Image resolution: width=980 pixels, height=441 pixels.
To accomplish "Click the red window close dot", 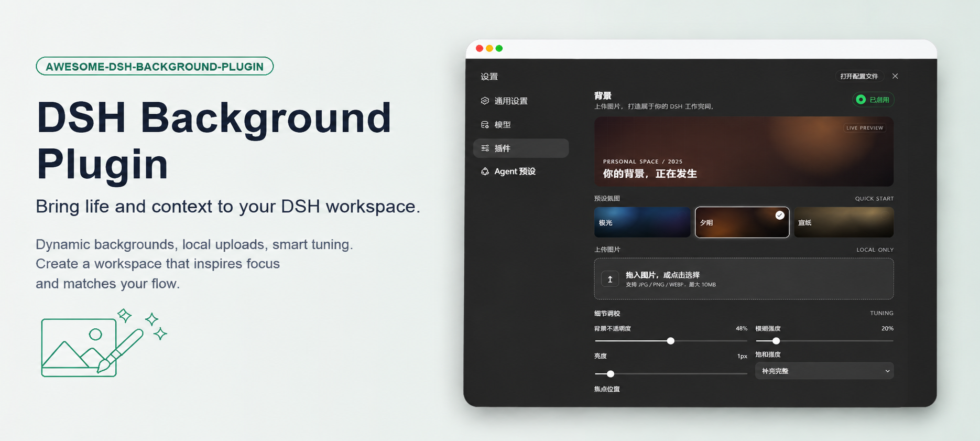I will [480, 48].
